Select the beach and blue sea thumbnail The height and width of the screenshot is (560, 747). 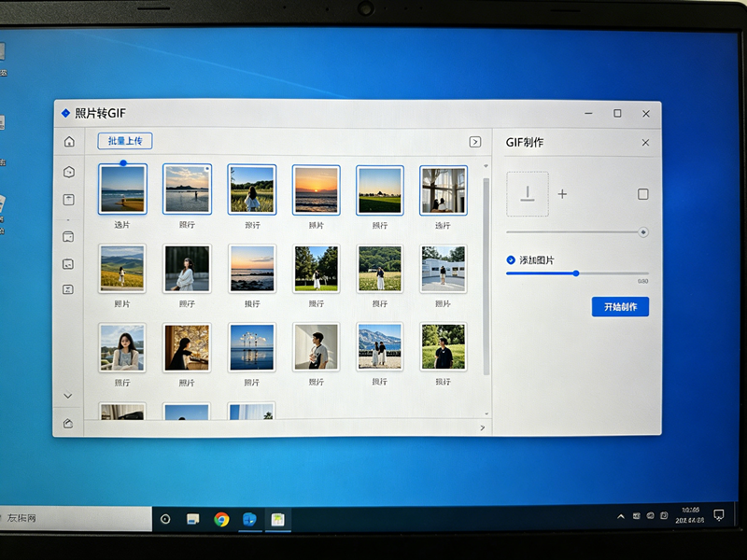[x=122, y=189]
